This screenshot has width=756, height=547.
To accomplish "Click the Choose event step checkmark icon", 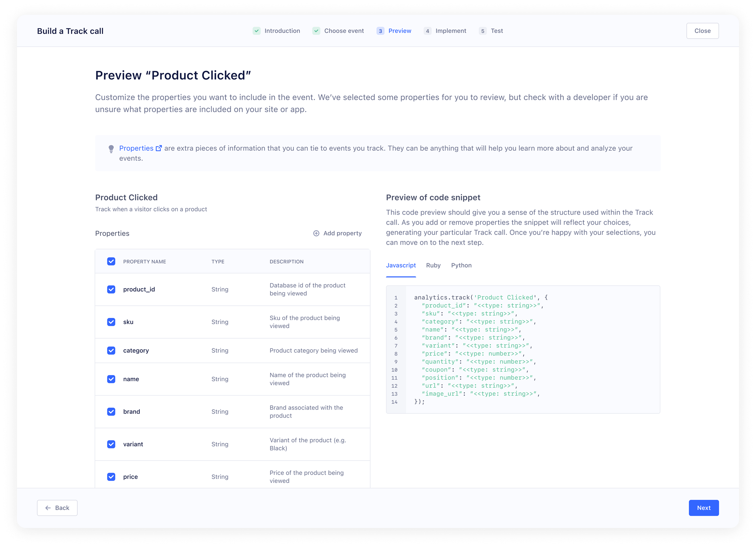I will click(x=316, y=31).
